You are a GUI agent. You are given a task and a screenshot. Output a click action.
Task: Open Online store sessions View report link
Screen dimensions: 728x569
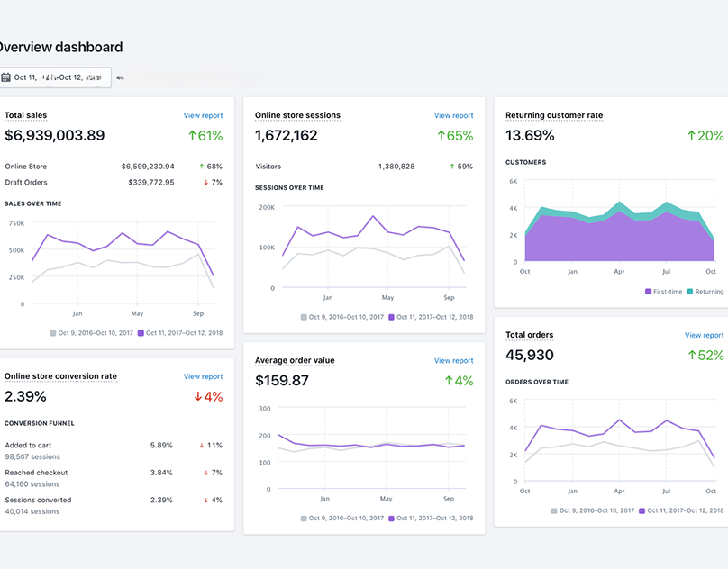453,115
